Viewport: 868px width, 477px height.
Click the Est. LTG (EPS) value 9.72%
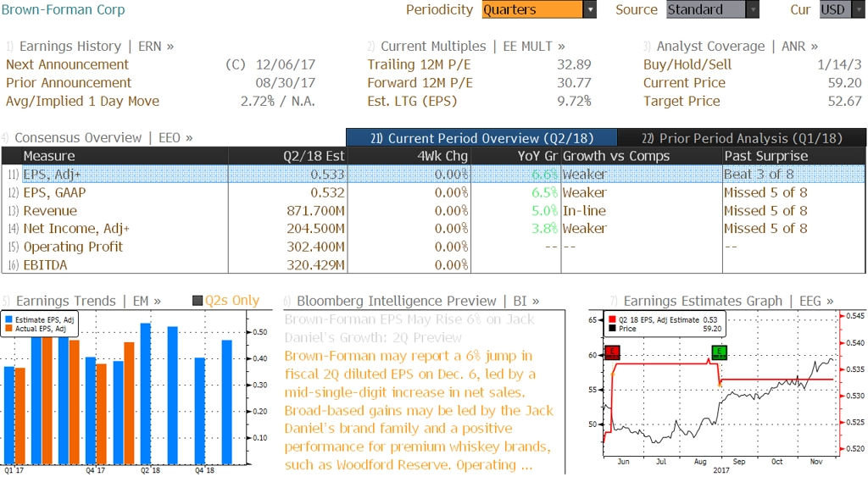tap(574, 102)
